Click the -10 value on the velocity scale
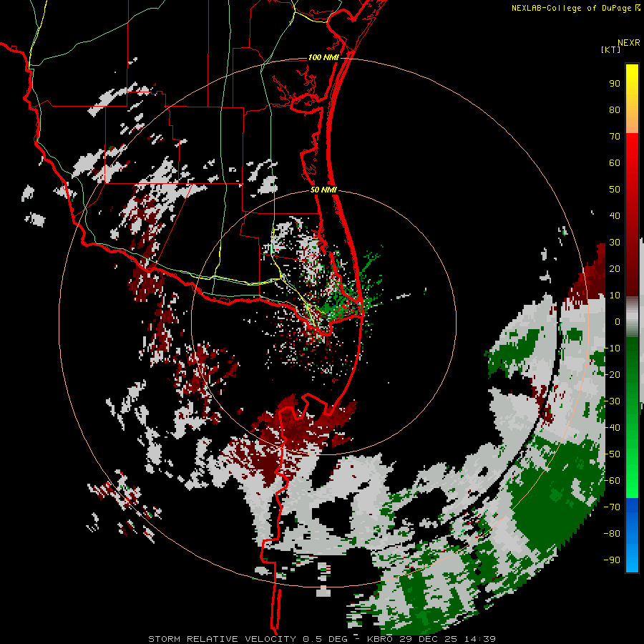 [x=612, y=348]
